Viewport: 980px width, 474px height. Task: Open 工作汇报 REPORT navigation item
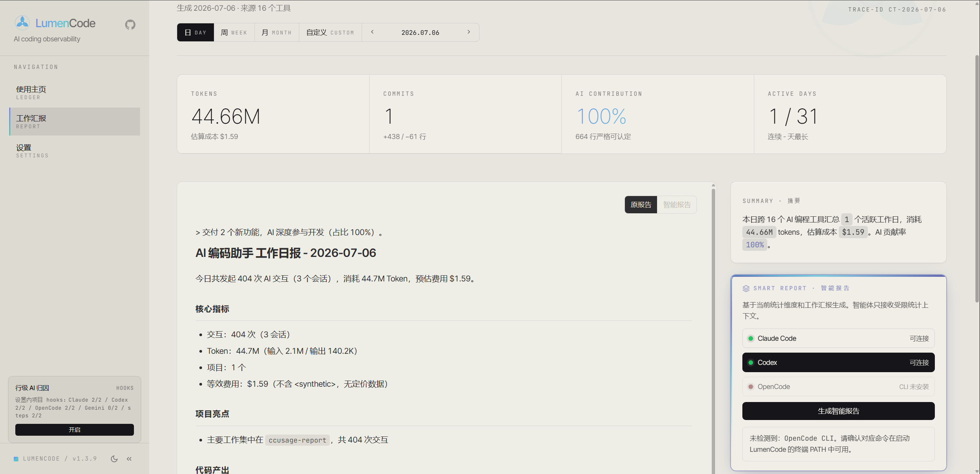[75, 122]
